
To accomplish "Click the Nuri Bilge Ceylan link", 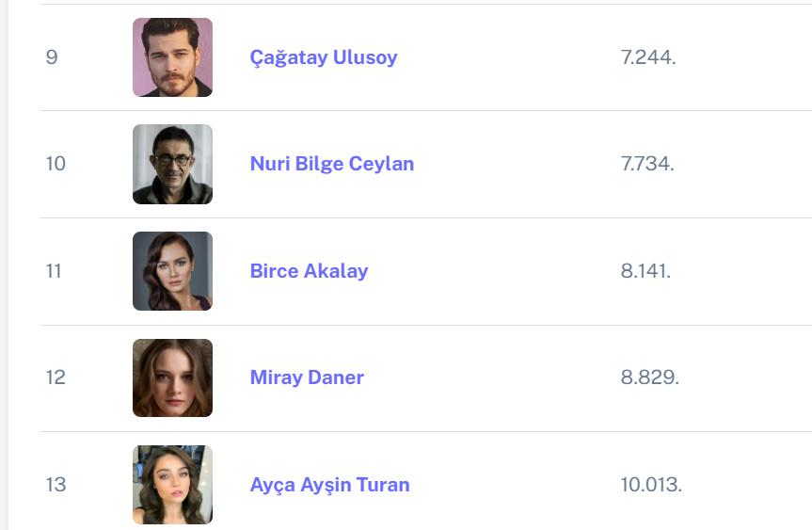I will point(331,164).
